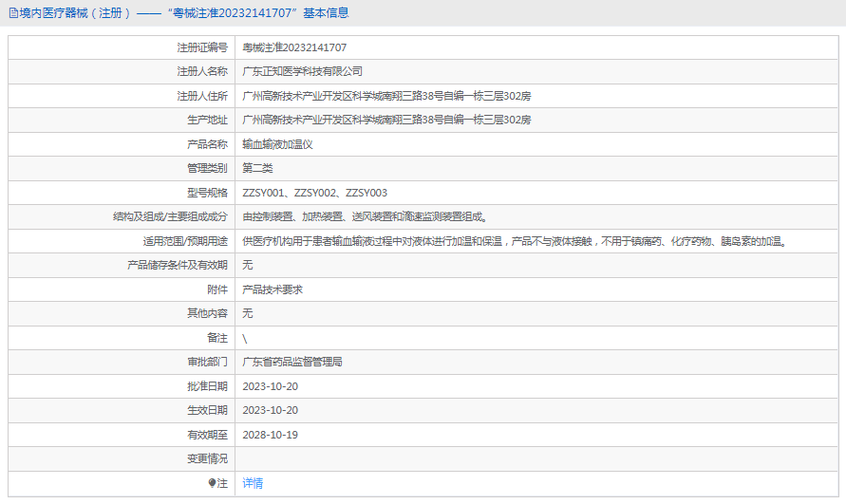Click the backslash value in 备注 row
Screen dimensions: 846x504
pyautogui.click(x=244, y=338)
